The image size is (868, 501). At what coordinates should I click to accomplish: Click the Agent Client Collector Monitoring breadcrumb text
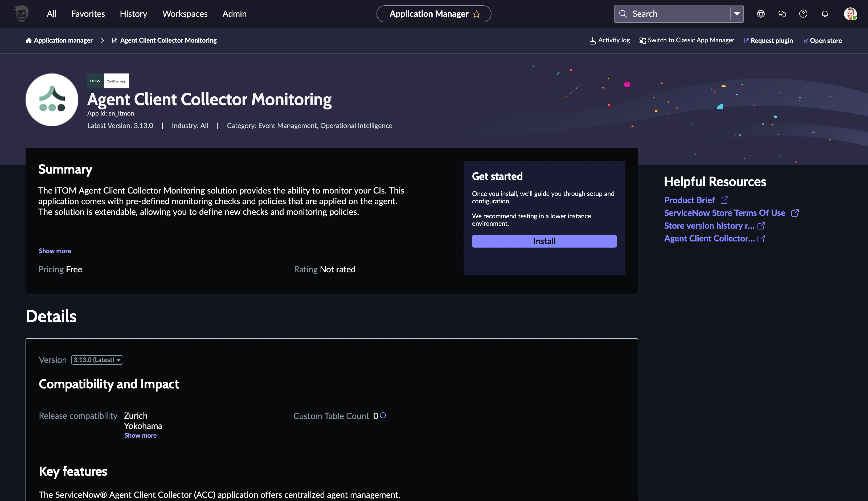pos(168,41)
